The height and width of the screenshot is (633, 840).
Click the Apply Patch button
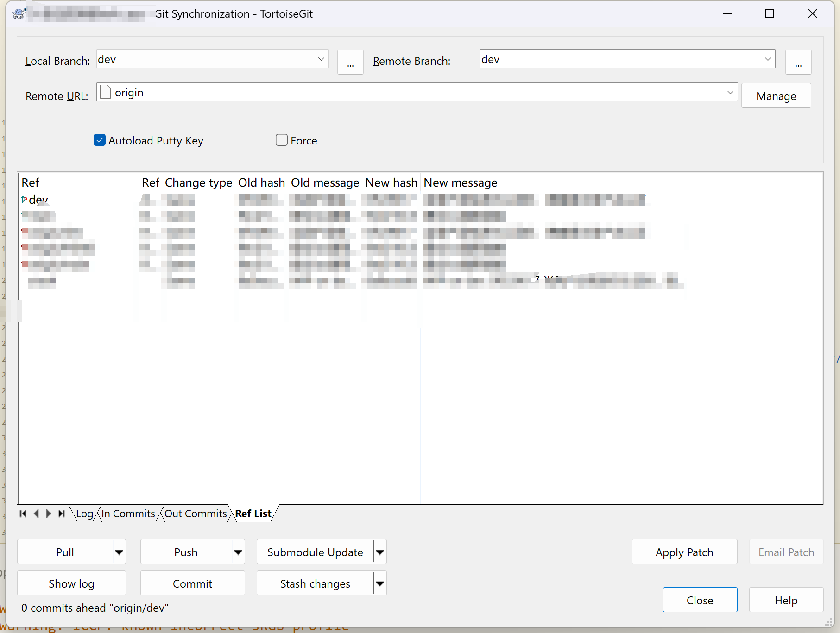point(684,552)
